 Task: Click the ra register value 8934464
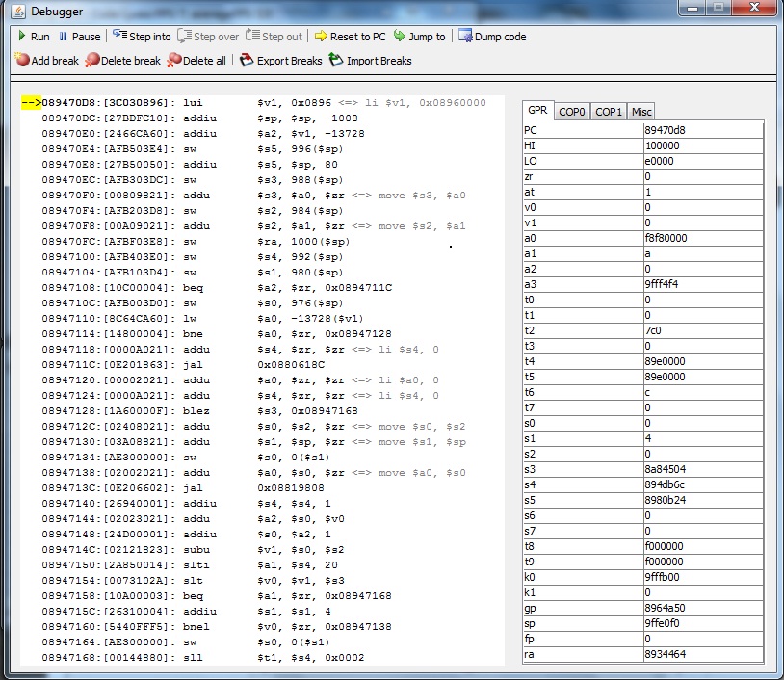[702, 655]
